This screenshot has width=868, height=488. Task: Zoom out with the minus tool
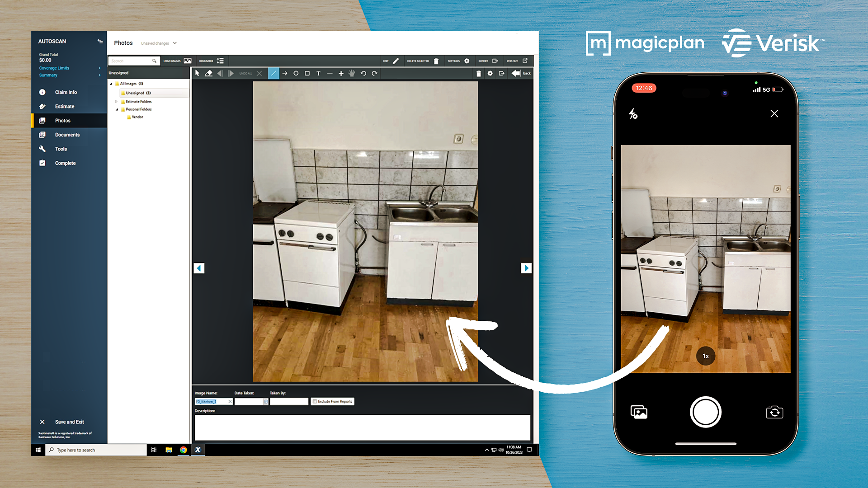tap(330, 73)
